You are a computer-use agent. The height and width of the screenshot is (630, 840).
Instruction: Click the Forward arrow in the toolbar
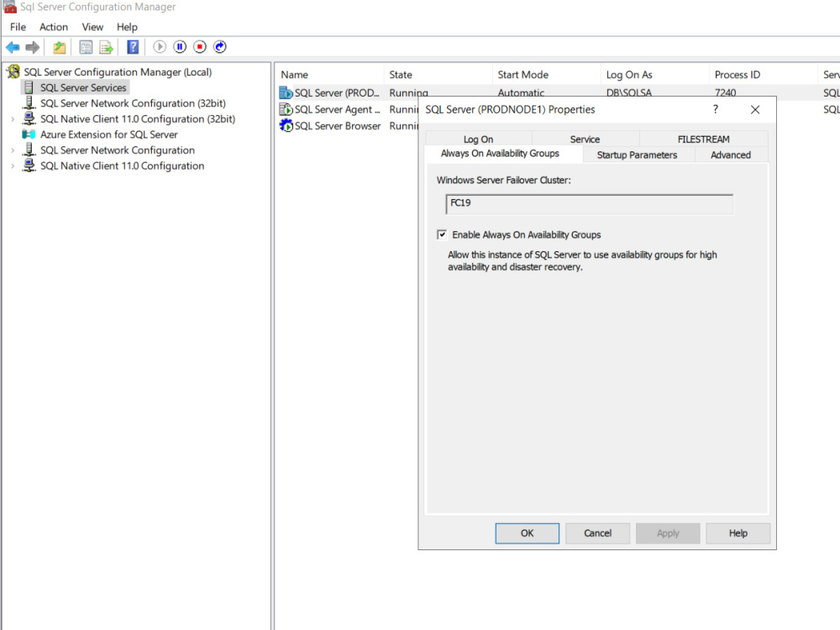point(33,47)
